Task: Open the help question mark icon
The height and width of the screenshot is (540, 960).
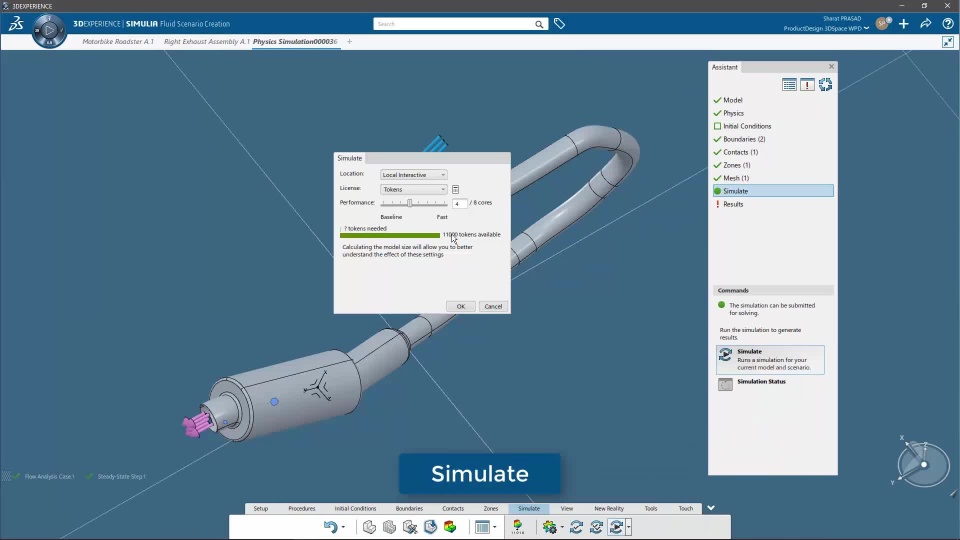Action: pyautogui.click(x=948, y=24)
